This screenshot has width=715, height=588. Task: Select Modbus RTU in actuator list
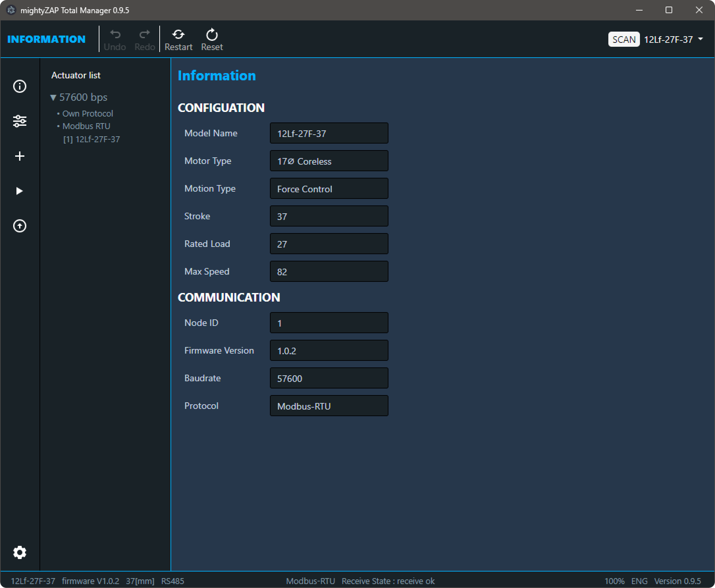click(86, 126)
